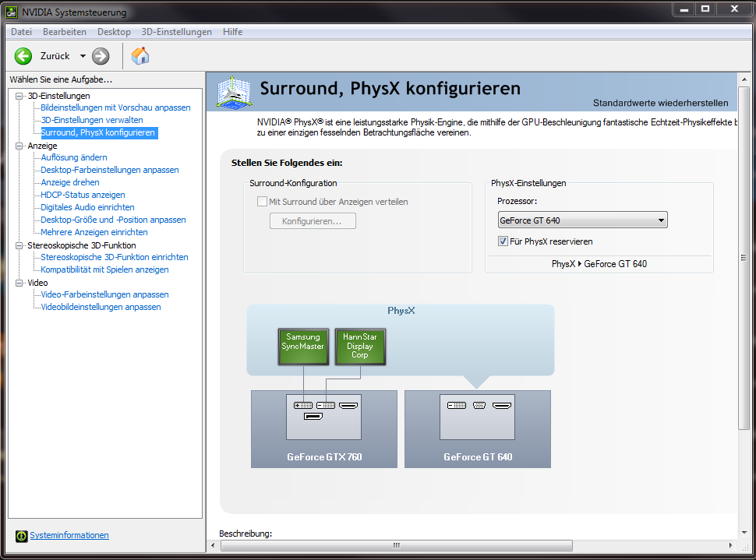This screenshot has height=560, width=756.
Task: Click the Video tree category label
Action: pyautogui.click(x=37, y=283)
